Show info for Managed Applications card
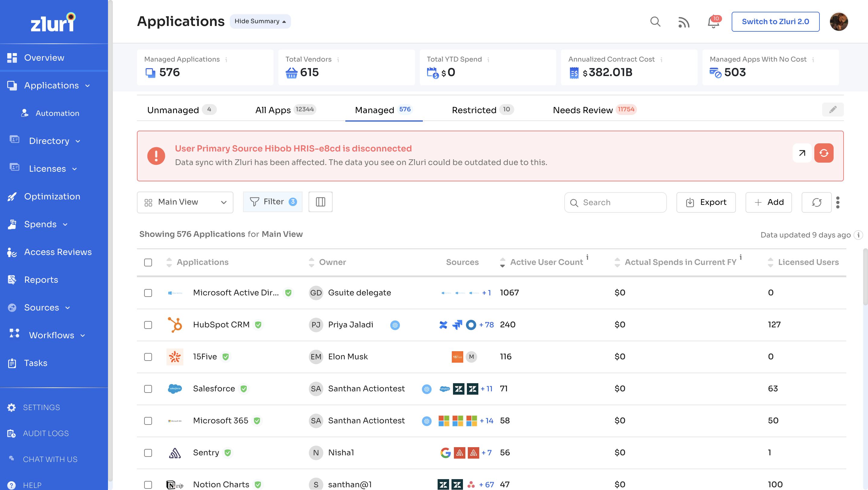This screenshot has height=490, width=868. pos(226,59)
